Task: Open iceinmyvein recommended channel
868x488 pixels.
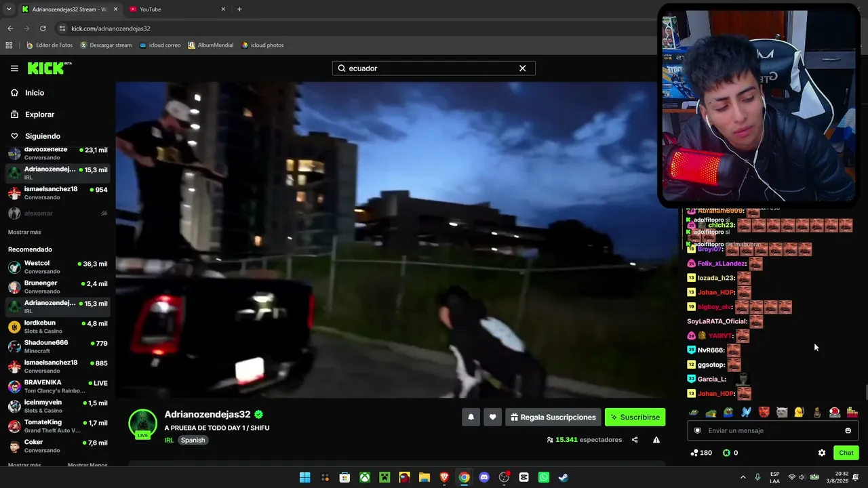Action: (58, 406)
